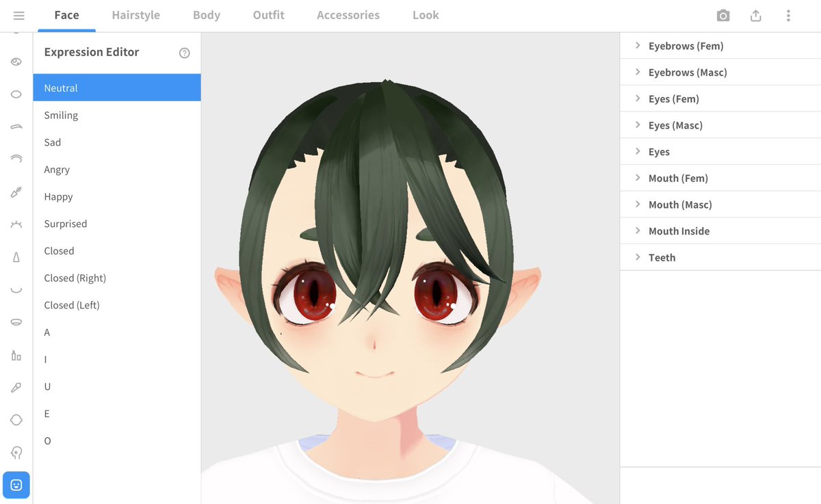Select the U mouth shape expression
The height and width of the screenshot is (504, 821).
(x=117, y=386)
